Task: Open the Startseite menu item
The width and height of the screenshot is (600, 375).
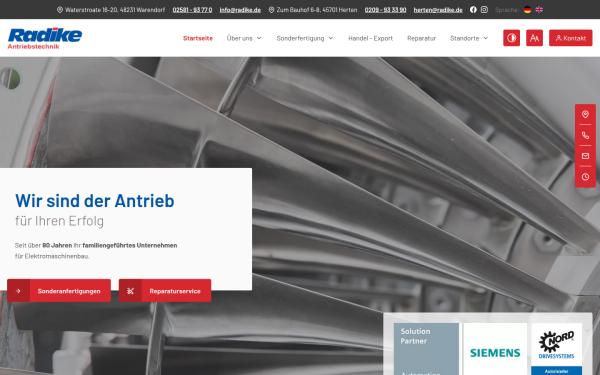Action: coord(198,38)
